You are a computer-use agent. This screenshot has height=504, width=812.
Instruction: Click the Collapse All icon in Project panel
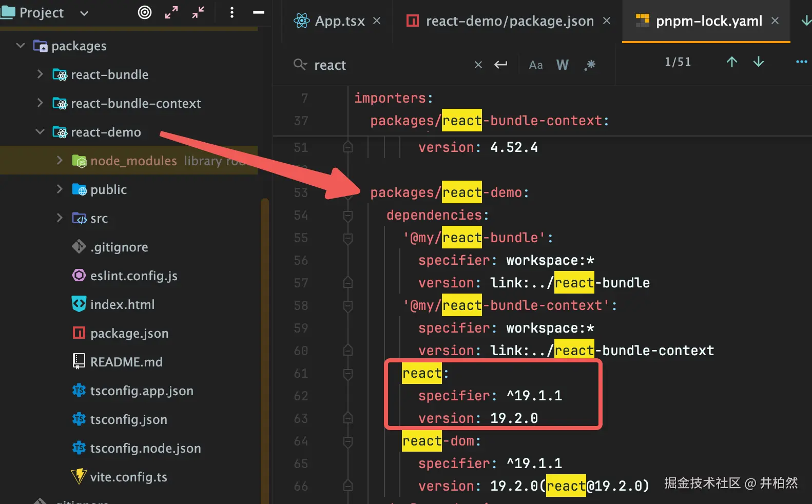tap(198, 12)
